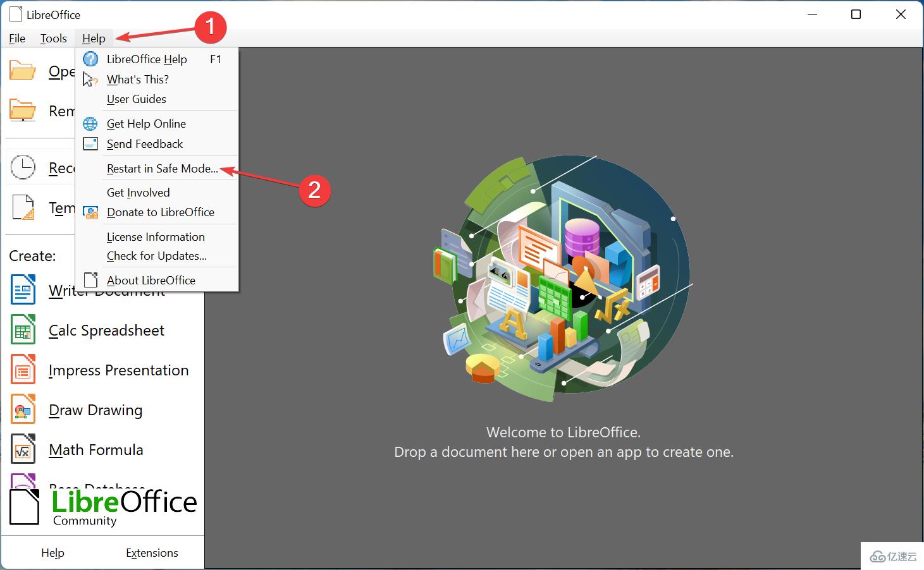Create a new Impress Presentation
The image size is (924, 570).
point(118,370)
